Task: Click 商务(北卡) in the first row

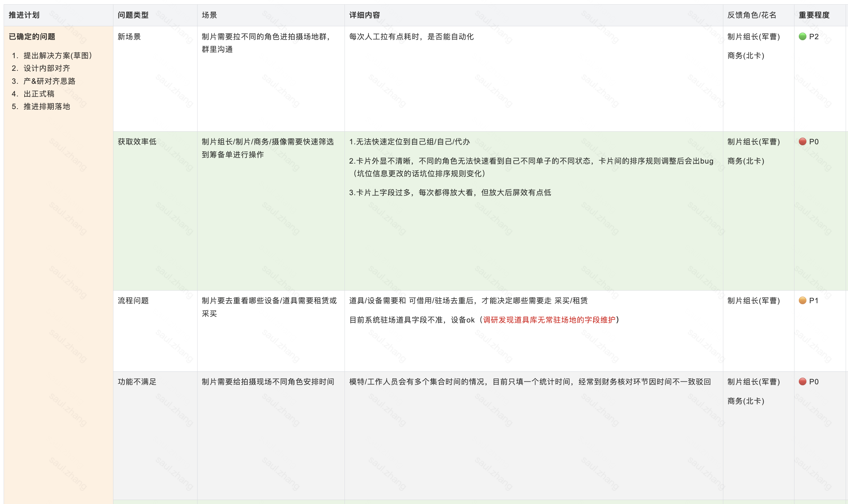Action: 746,56
